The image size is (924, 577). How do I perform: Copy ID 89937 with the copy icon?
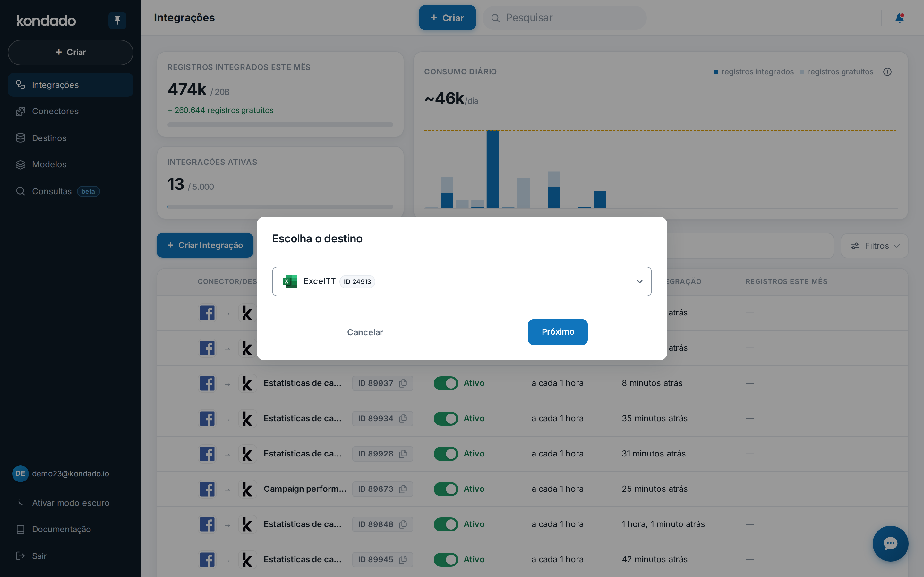[403, 383]
